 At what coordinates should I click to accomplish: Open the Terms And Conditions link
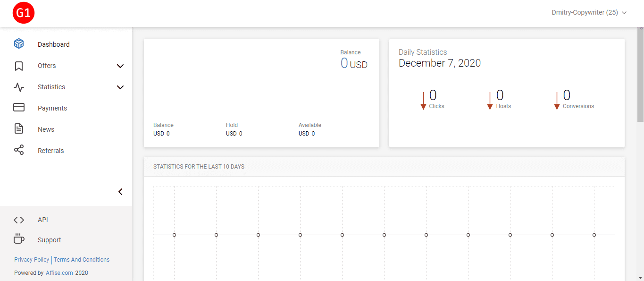(x=82, y=260)
